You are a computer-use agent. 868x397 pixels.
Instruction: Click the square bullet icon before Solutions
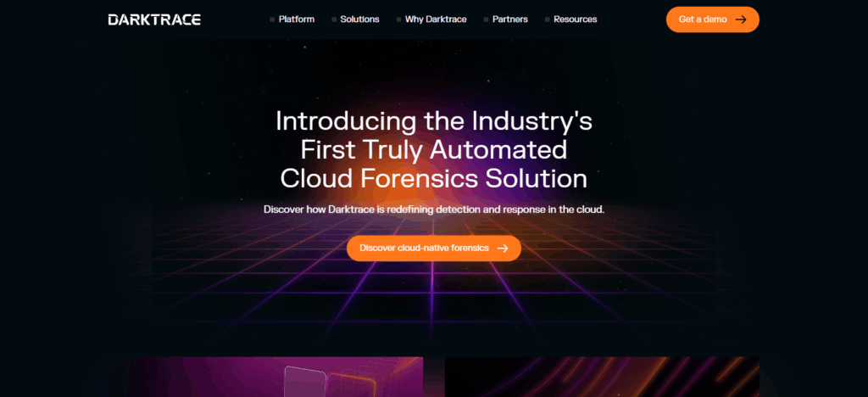tap(334, 20)
